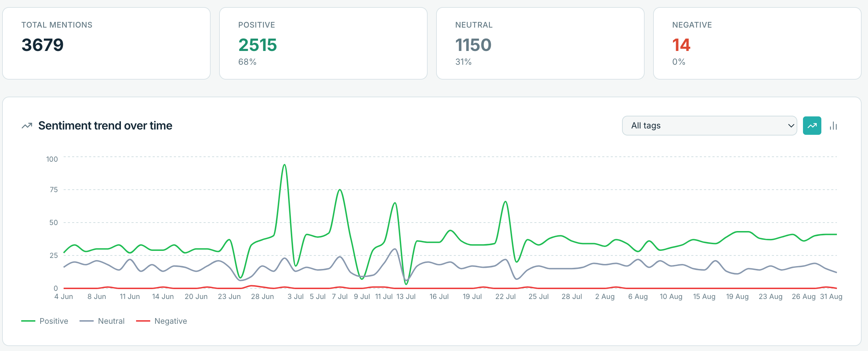The height and width of the screenshot is (351, 868).
Task: Toggle the Positive series in legend
Action: point(45,321)
